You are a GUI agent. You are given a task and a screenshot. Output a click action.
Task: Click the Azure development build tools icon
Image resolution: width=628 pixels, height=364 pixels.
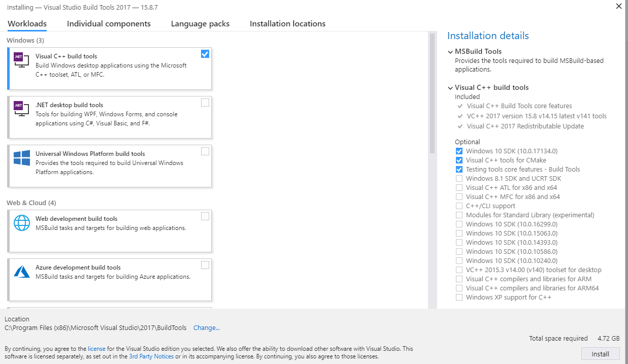[21, 272]
